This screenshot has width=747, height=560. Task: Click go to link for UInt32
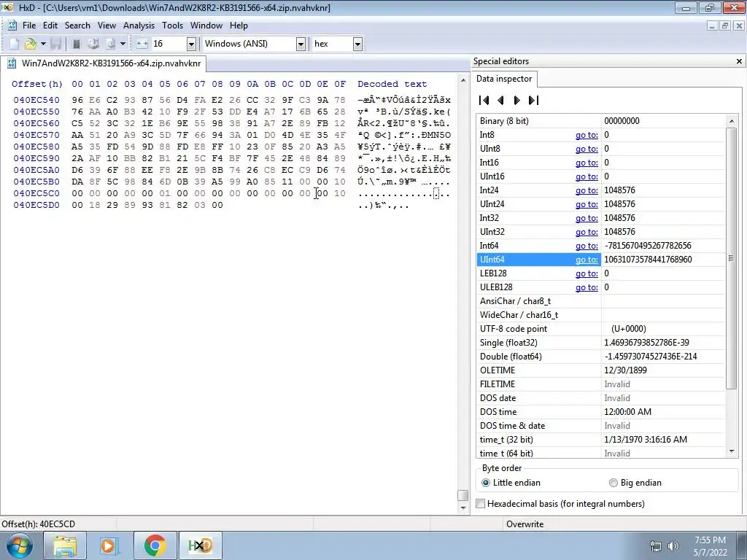[x=587, y=232]
